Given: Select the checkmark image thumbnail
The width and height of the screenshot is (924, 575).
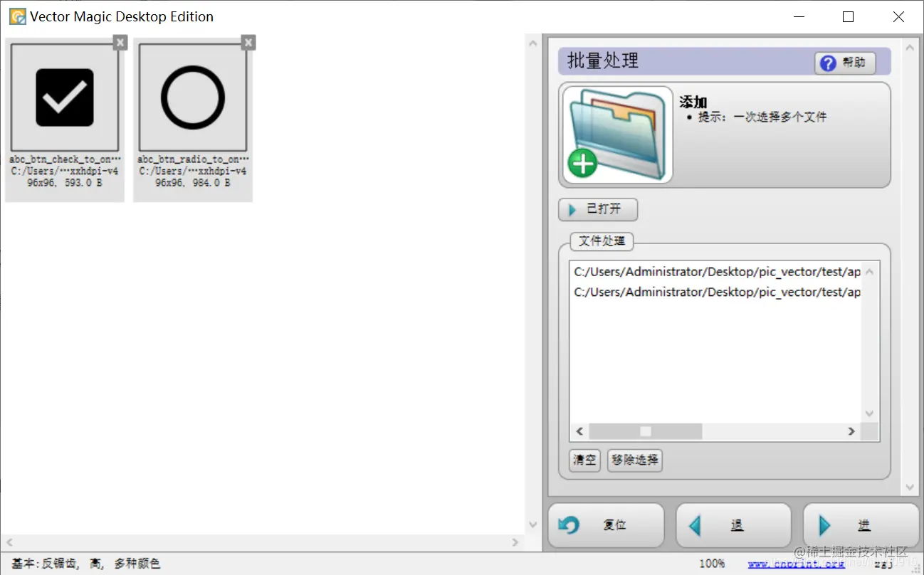Looking at the screenshot, I should pyautogui.click(x=65, y=97).
